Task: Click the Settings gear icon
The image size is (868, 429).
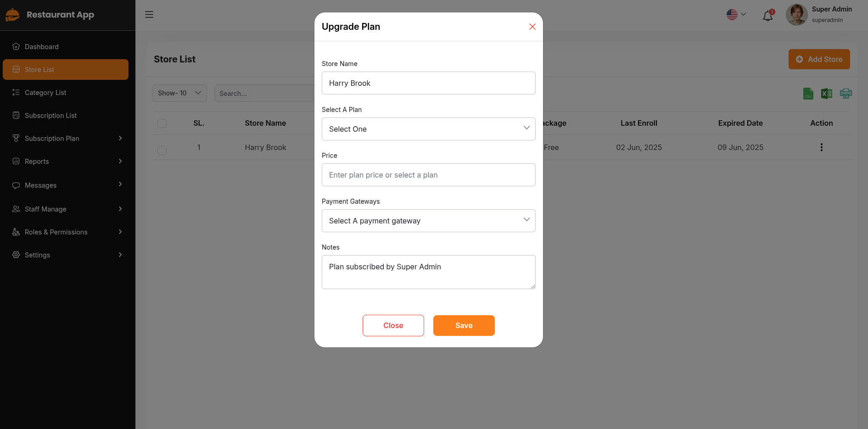Action: [16, 255]
